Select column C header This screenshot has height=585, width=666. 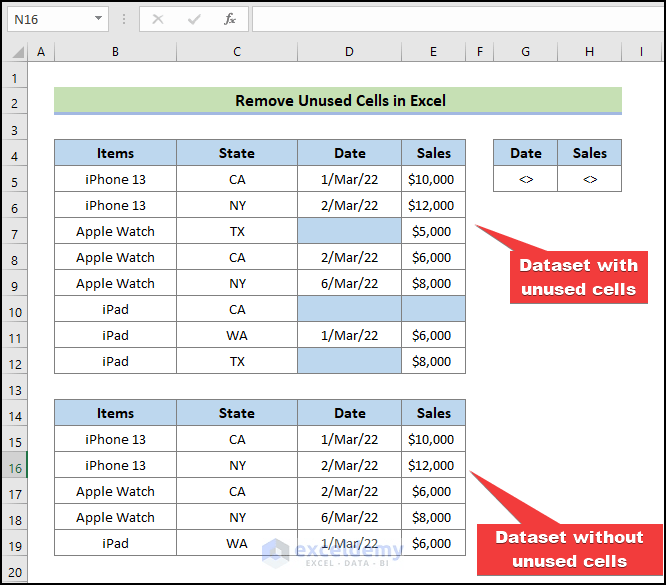237,52
